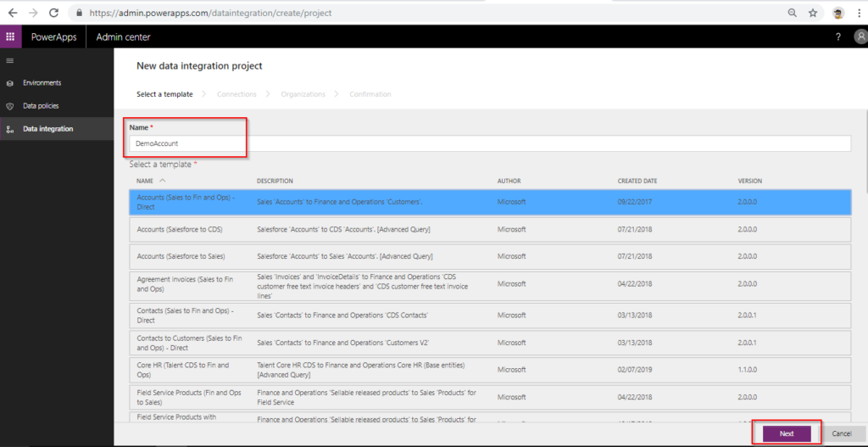Click the VERSION column header
This screenshot has height=447, width=868.
[x=749, y=182]
